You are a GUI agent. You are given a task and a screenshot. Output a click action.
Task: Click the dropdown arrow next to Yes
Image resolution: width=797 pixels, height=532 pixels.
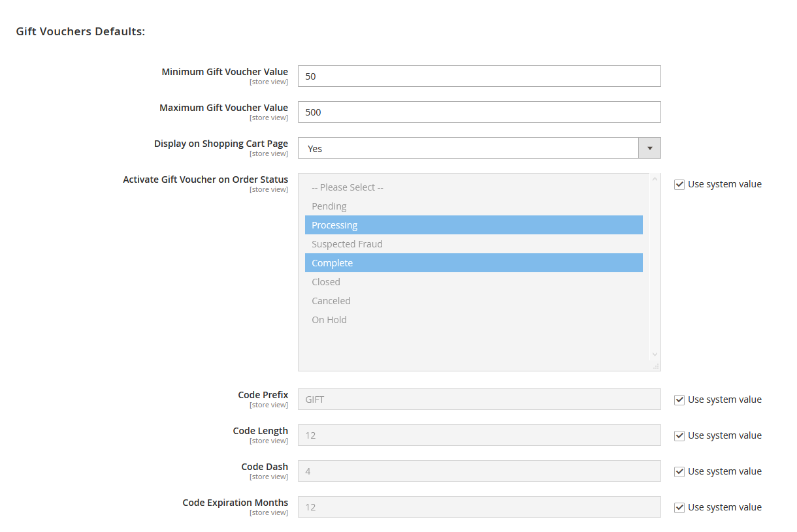(x=649, y=148)
